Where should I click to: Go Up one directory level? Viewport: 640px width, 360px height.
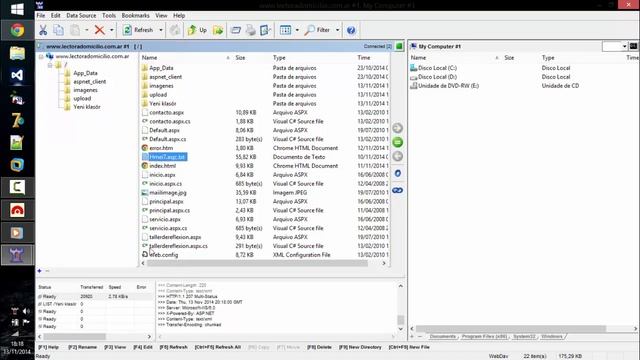click(198, 30)
